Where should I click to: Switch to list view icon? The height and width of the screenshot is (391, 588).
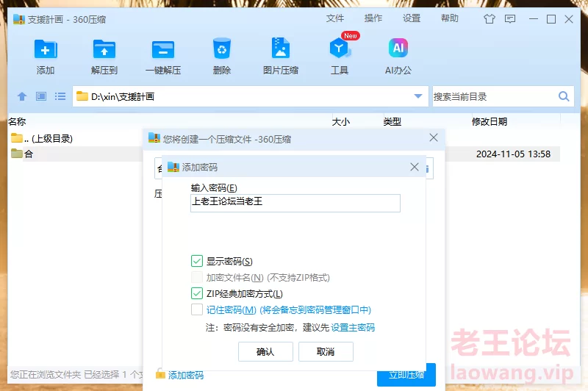pyautogui.click(x=60, y=96)
